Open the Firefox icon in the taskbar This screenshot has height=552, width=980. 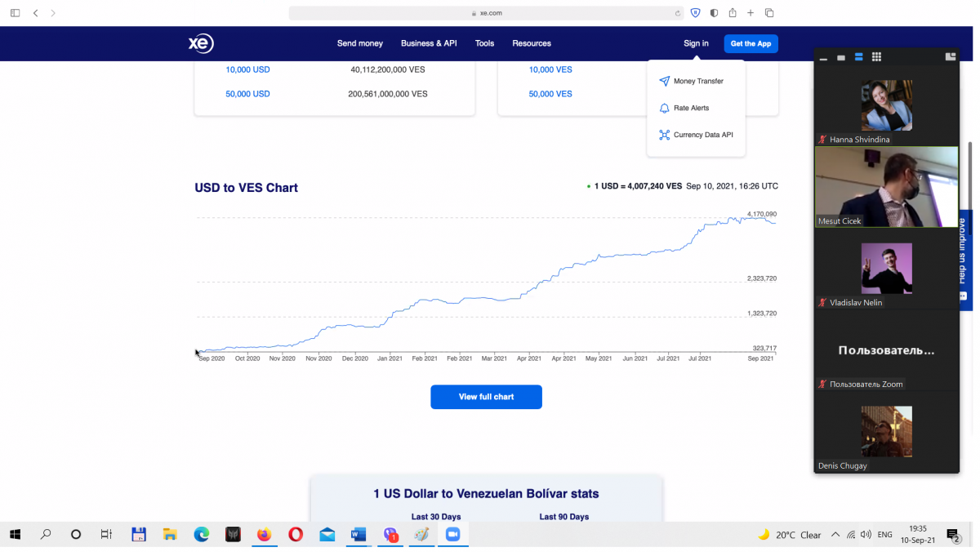click(x=264, y=535)
